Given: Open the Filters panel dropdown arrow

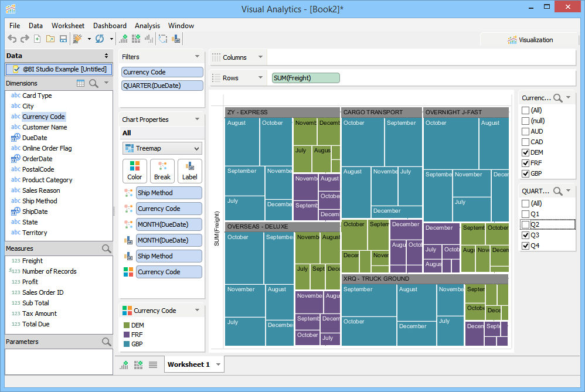Looking at the screenshot, I should pos(197,56).
